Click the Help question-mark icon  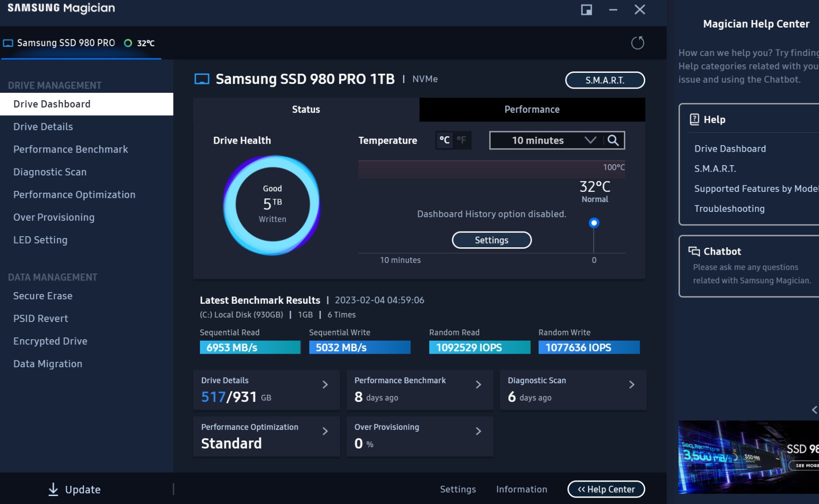[x=694, y=119]
